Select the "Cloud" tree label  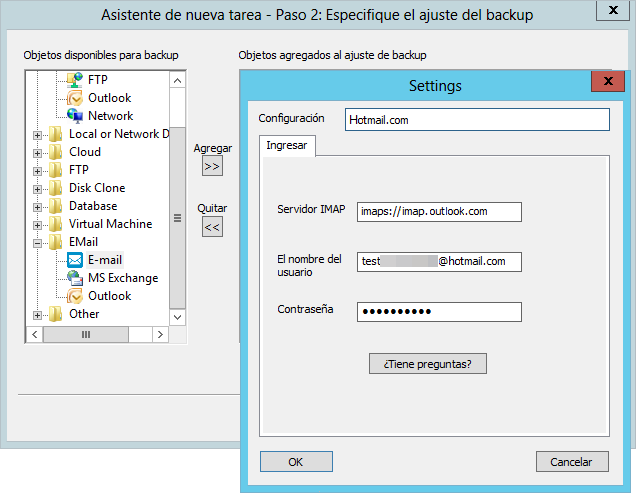pos(85,152)
